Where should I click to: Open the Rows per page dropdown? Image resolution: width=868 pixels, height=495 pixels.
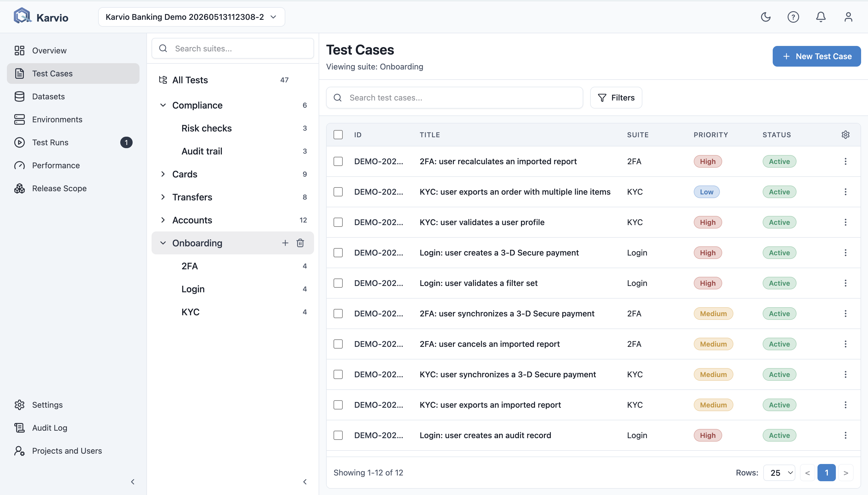coord(779,473)
